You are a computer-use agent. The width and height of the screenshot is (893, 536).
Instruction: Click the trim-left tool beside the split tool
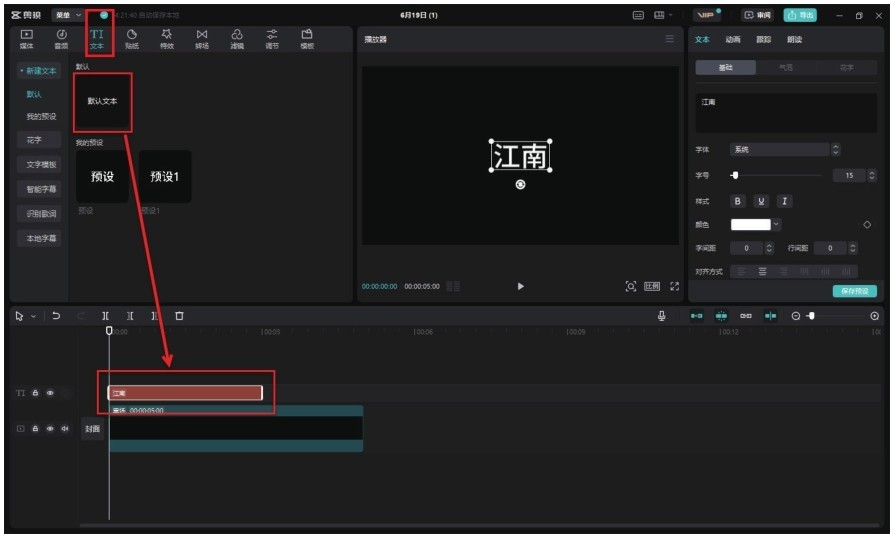130,316
